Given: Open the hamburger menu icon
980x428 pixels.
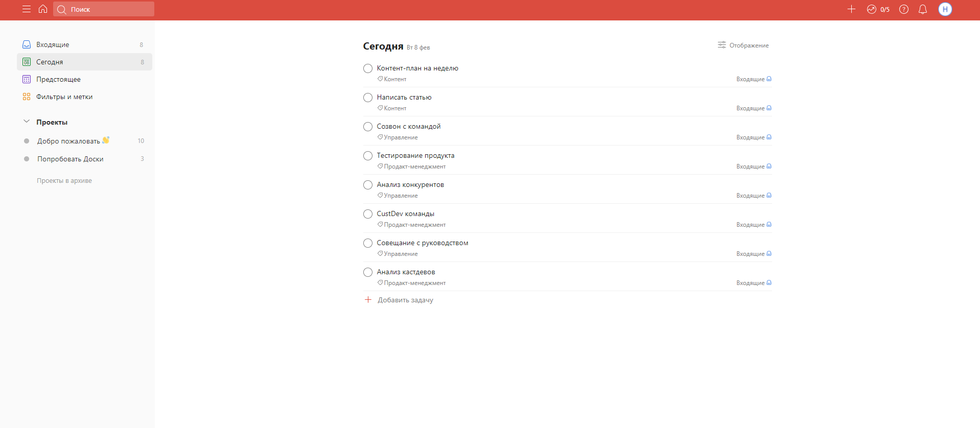Looking at the screenshot, I should 27,9.
